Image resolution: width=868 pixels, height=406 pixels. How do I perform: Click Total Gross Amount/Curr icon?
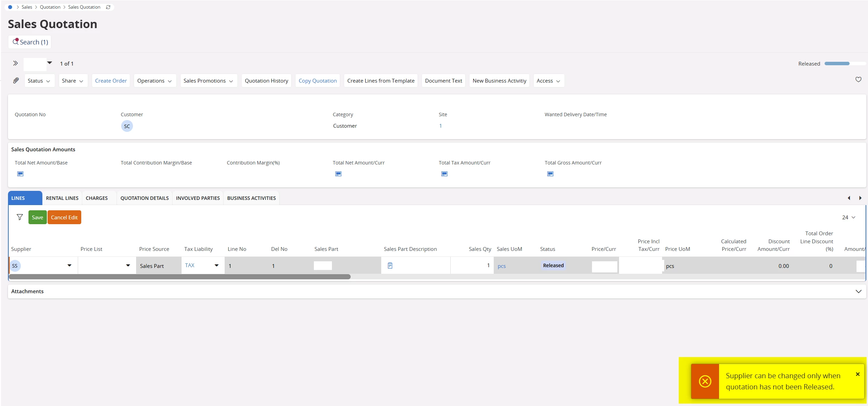click(x=550, y=174)
